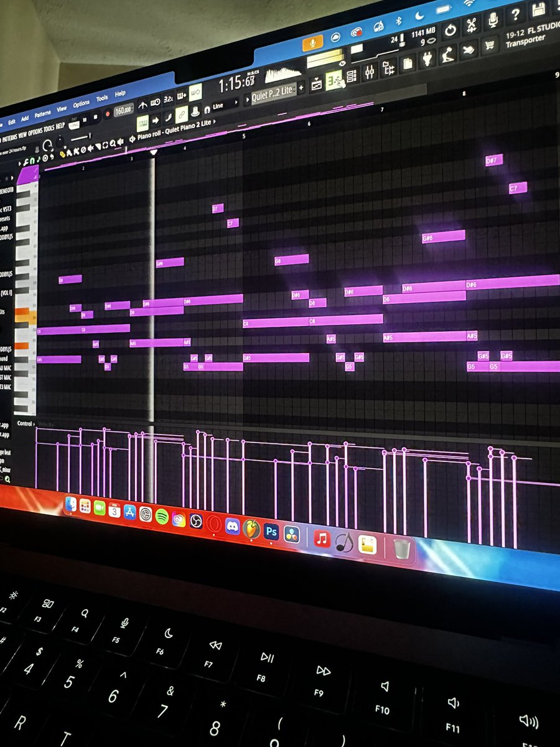The image size is (560, 747).
Task: Open the Browser/plugin picker tree icon
Action: click(x=388, y=68)
